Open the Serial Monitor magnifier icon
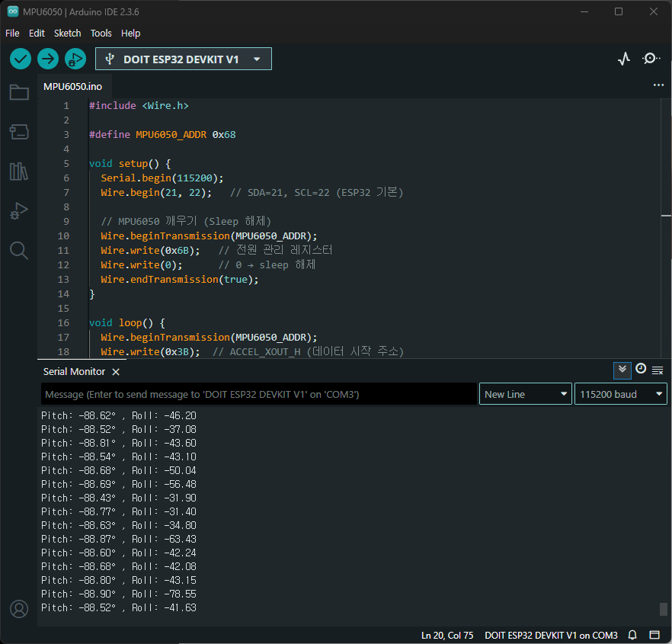The height and width of the screenshot is (644, 672). click(x=651, y=59)
